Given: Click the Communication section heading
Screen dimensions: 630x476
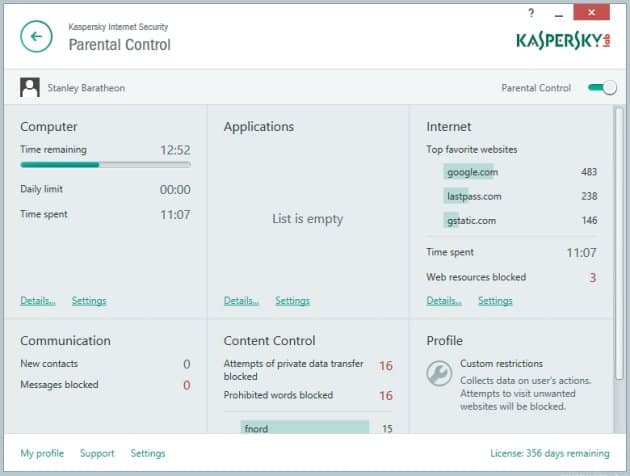Looking at the screenshot, I should [x=65, y=341].
